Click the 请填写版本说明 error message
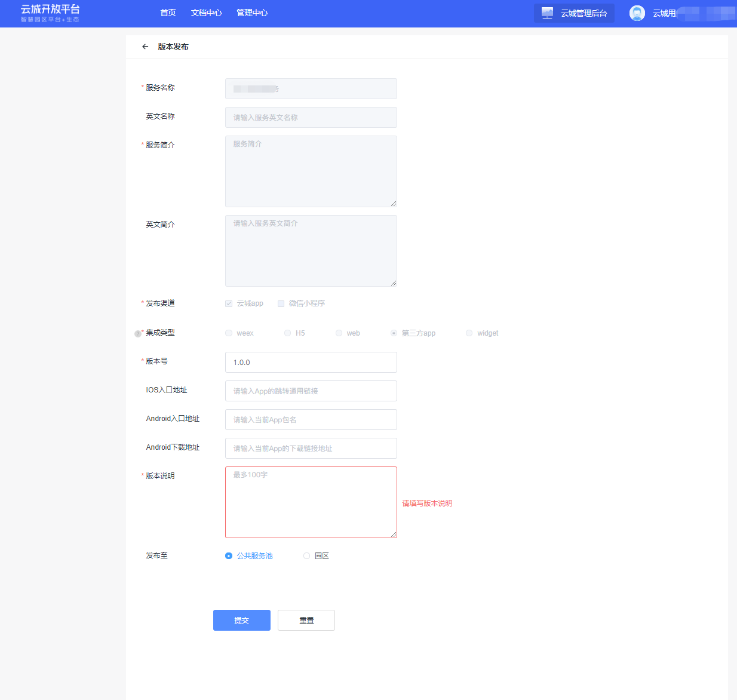This screenshot has width=737, height=700. tap(427, 503)
